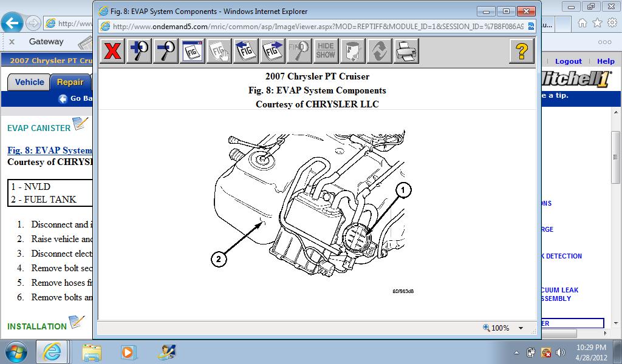Click the Go Back link
The image size is (622, 364).
click(75, 98)
